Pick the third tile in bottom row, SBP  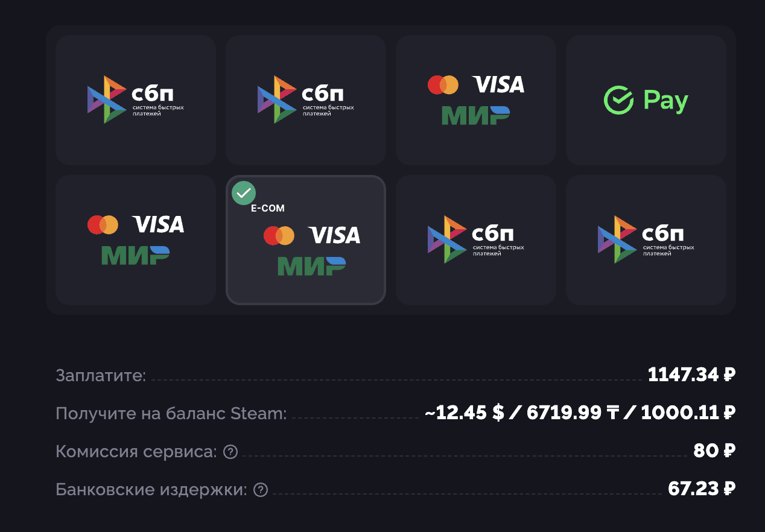pyautogui.click(x=475, y=240)
